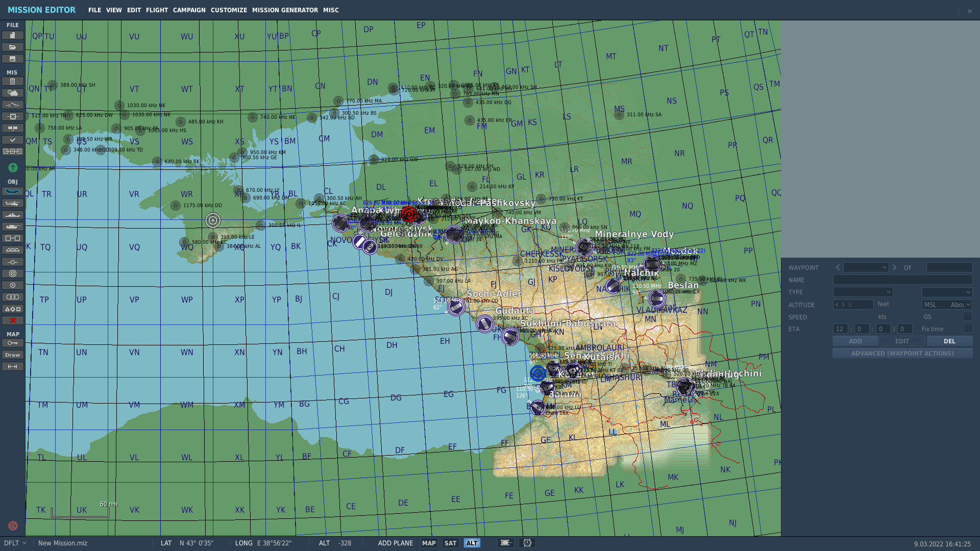Click the red X delete object icon
The image size is (980, 551).
pyautogui.click(x=13, y=320)
